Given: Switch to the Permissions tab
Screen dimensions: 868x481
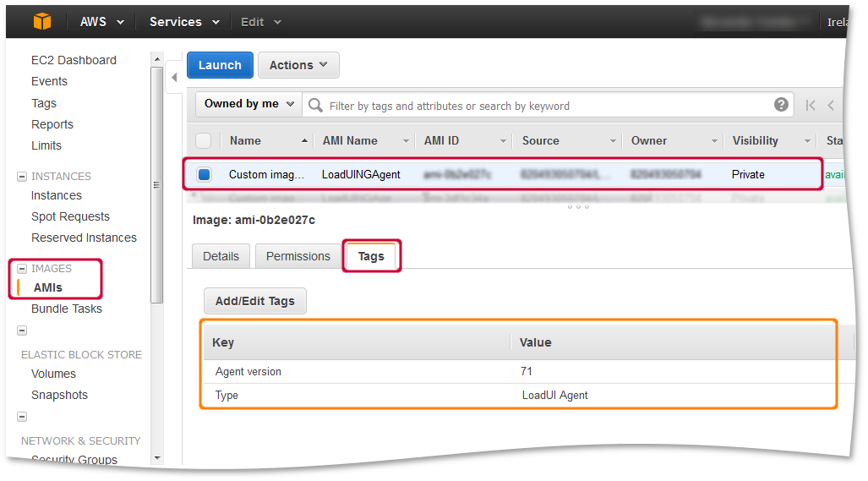Looking at the screenshot, I should tap(298, 256).
